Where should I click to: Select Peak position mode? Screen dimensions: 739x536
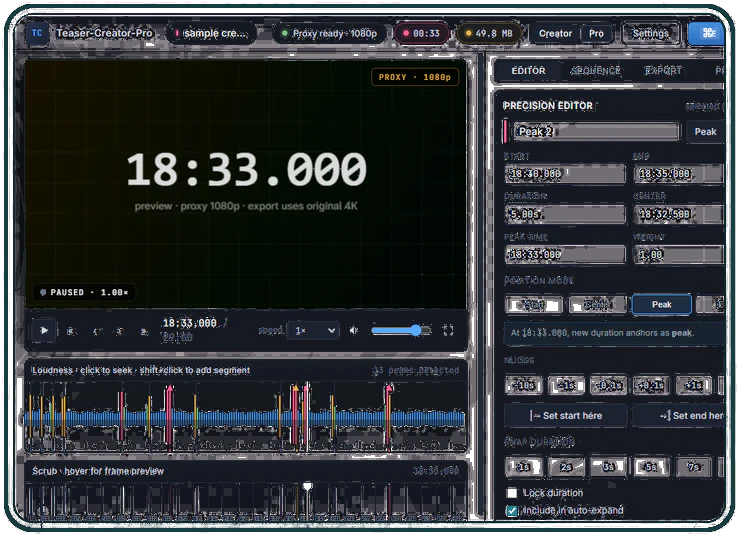(x=662, y=305)
